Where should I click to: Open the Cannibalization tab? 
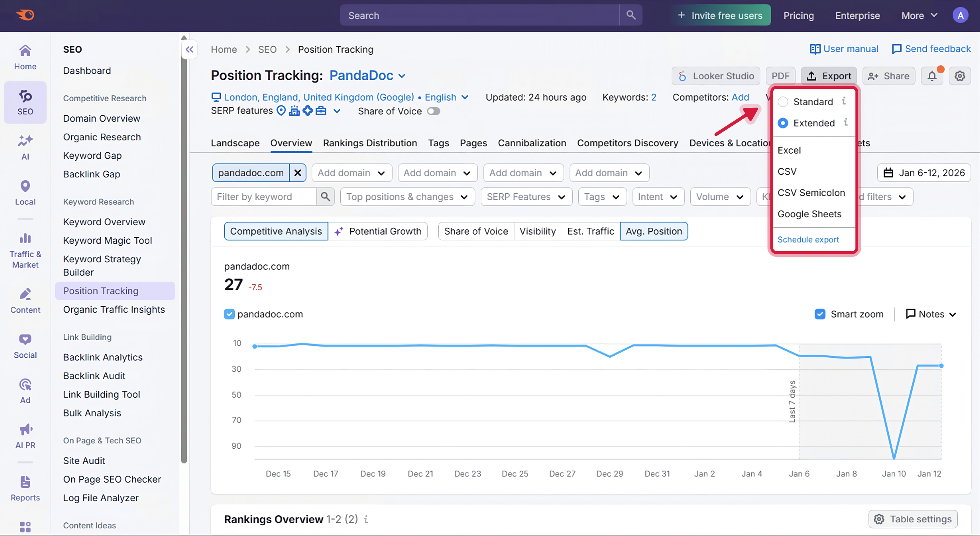tap(532, 143)
